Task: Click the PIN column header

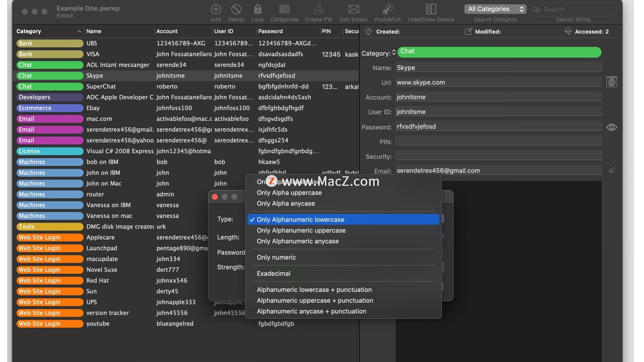Action: click(x=331, y=31)
